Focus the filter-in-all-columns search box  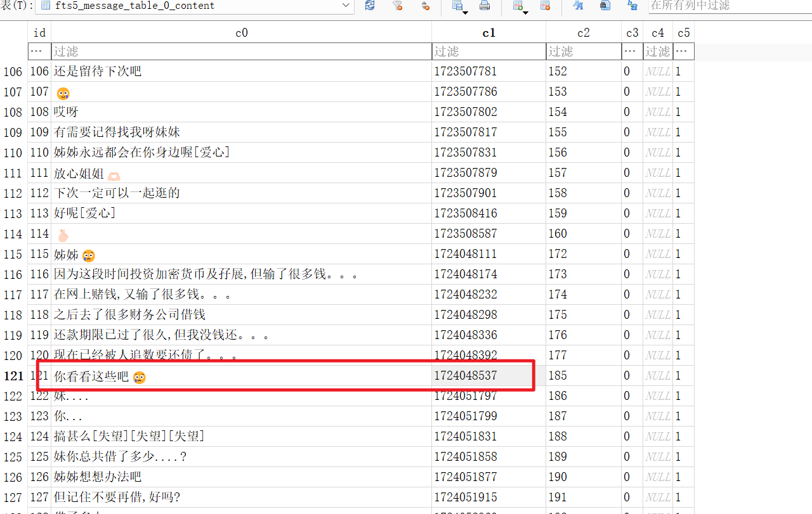pyautogui.click(x=730, y=6)
